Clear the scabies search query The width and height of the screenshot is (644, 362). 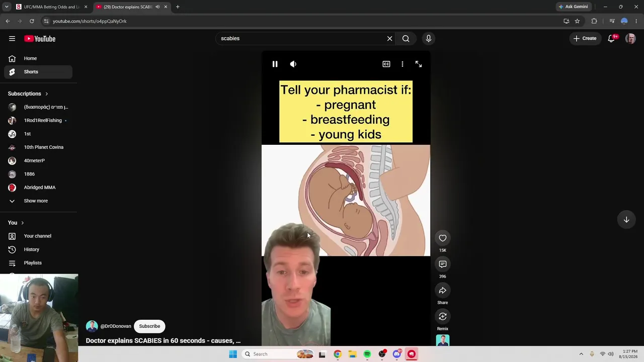click(389, 38)
